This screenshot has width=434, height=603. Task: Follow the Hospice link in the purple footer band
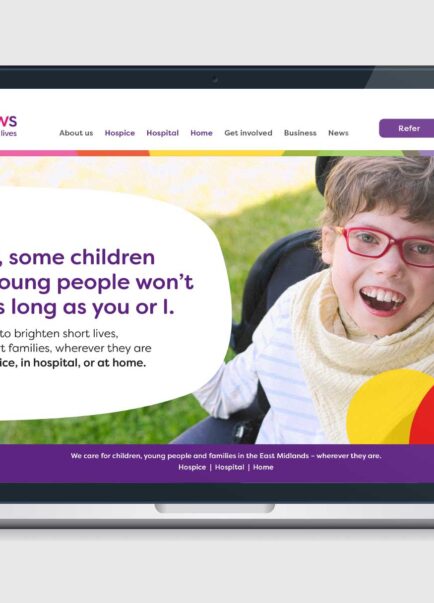pos(192,467)
